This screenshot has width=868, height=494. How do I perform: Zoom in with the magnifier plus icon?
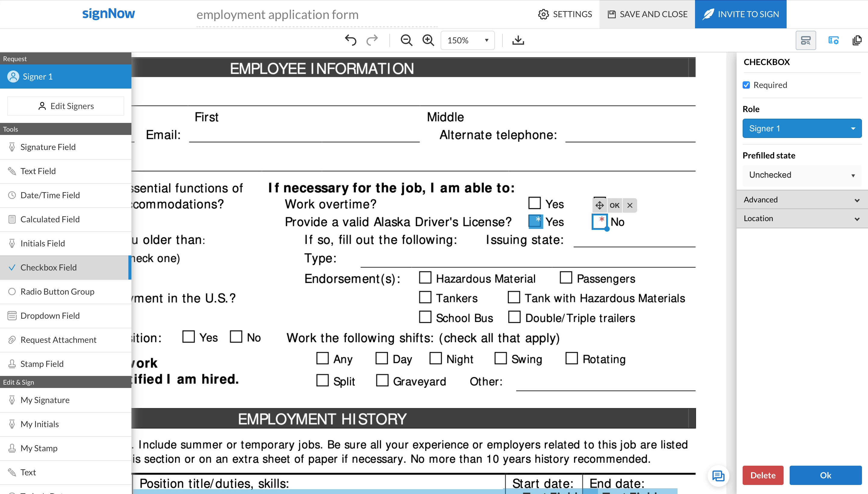(x=428, y=40)
